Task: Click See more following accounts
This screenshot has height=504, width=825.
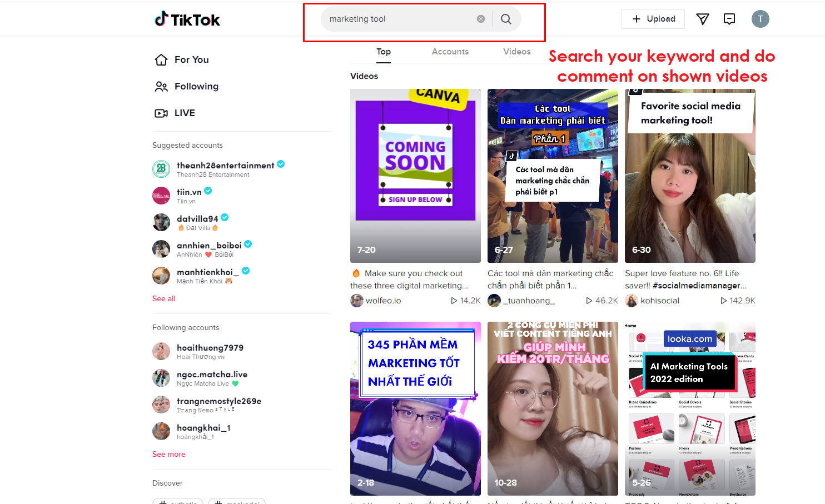Action: tap(169, 454)
